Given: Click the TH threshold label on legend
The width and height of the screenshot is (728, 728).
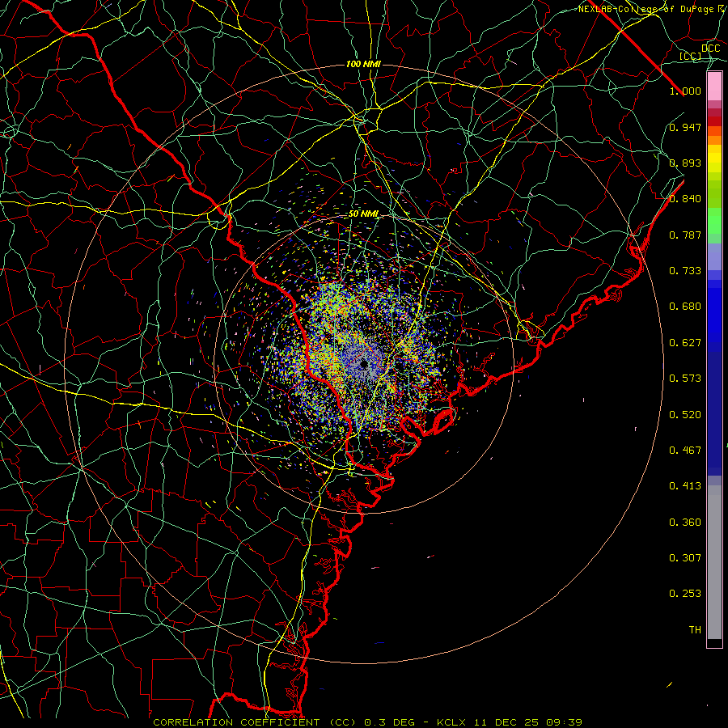Looking at the screenshot, I should 695,630.
